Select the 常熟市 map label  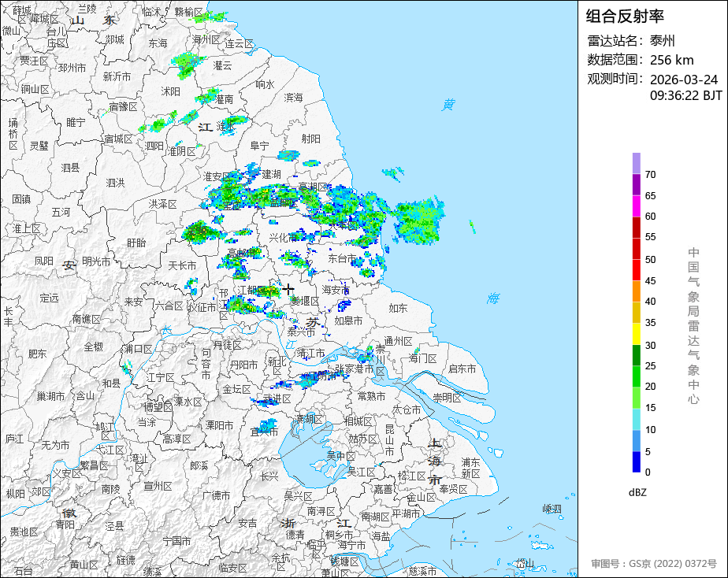tap(371, 396)
